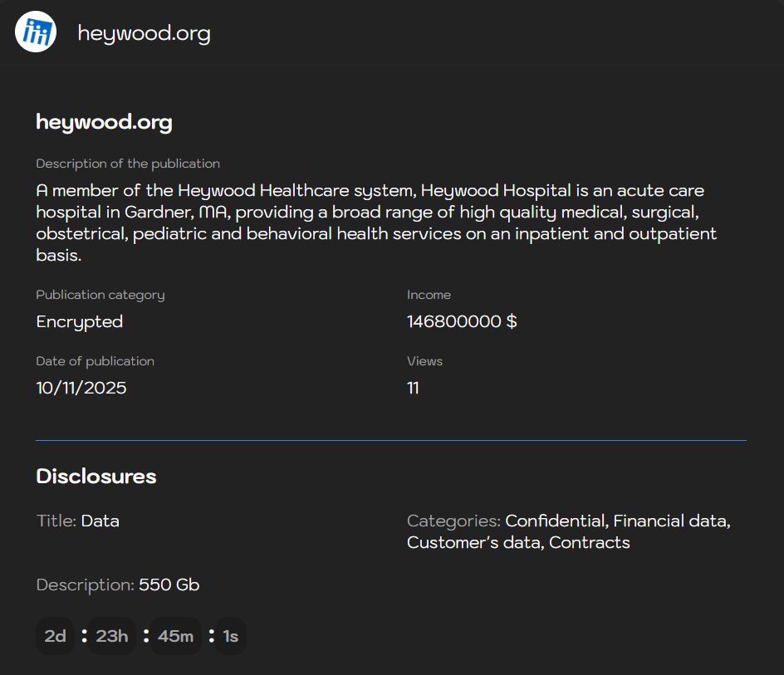
Task: Select the 23h countdown block
Action: [x=110, y=636]
